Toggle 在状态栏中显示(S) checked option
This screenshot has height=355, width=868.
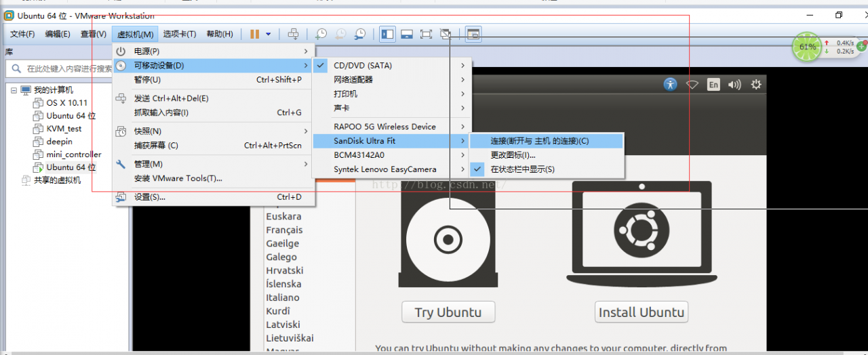point(522,169)
